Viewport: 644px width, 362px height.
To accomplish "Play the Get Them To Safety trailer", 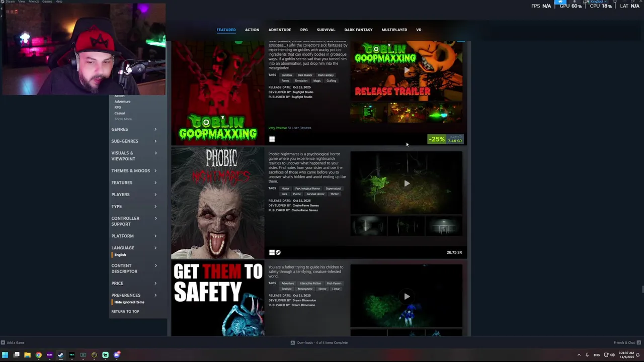I will (x=407, y=297).
